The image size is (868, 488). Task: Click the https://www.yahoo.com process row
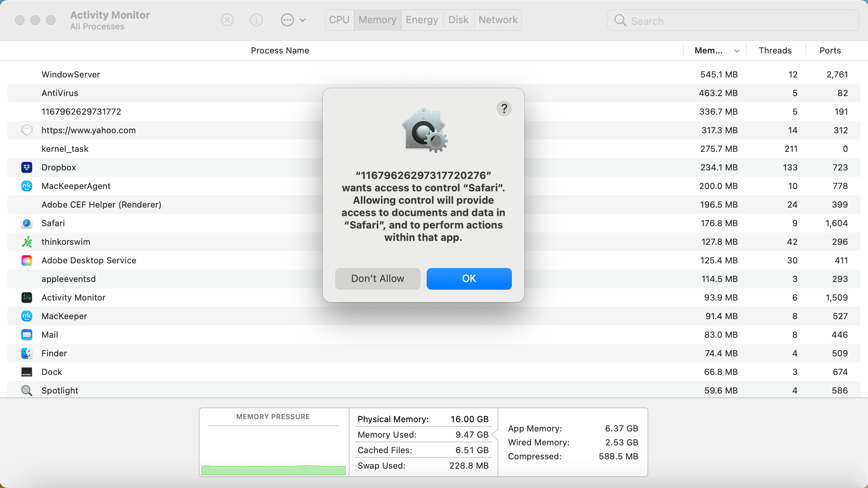(x=88, y=130)
